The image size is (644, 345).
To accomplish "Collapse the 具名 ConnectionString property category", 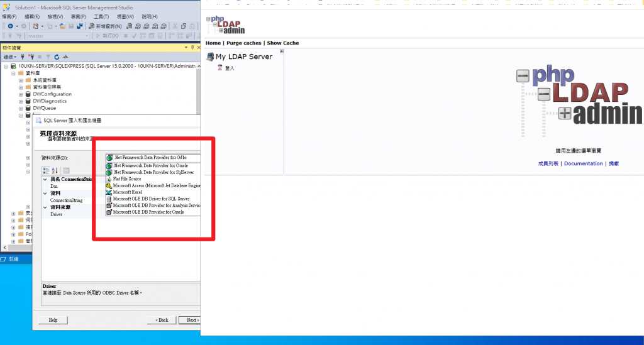I will tap(45, 179).
